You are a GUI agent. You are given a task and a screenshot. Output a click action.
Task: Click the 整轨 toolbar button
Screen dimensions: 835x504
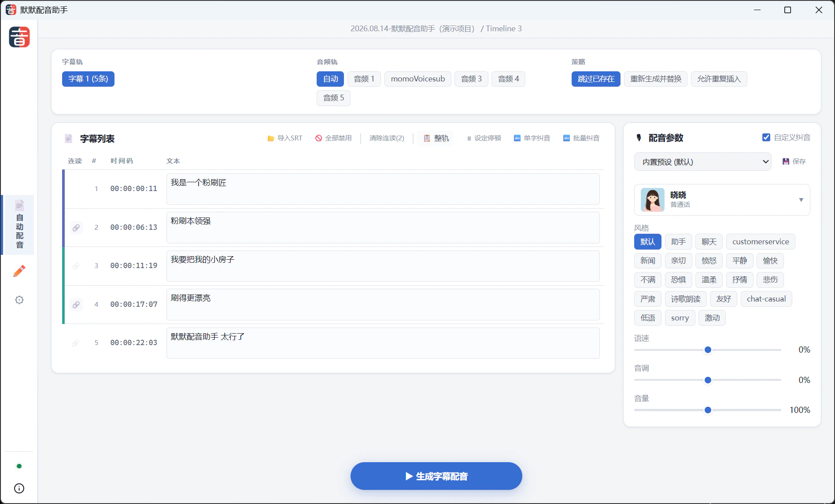pos(436,138)
